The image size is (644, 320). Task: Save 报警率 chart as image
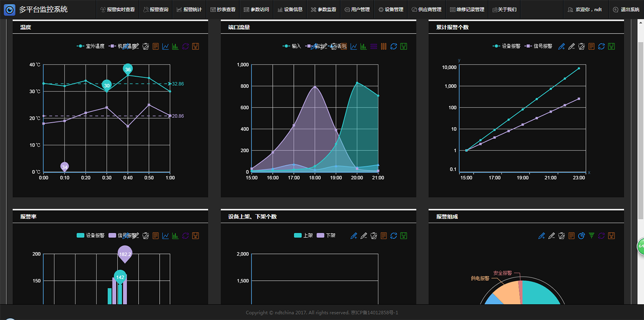tap(195, 236)
